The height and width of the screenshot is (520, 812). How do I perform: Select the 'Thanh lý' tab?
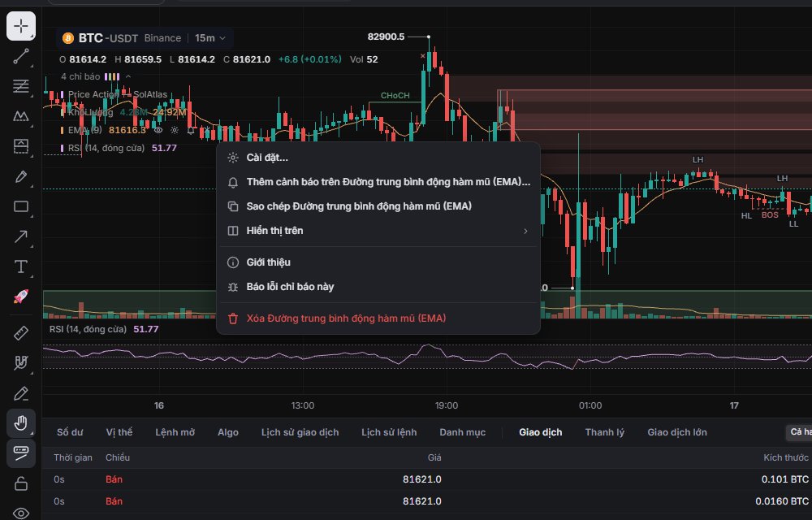pyautogui.click(x=605, y=432)
